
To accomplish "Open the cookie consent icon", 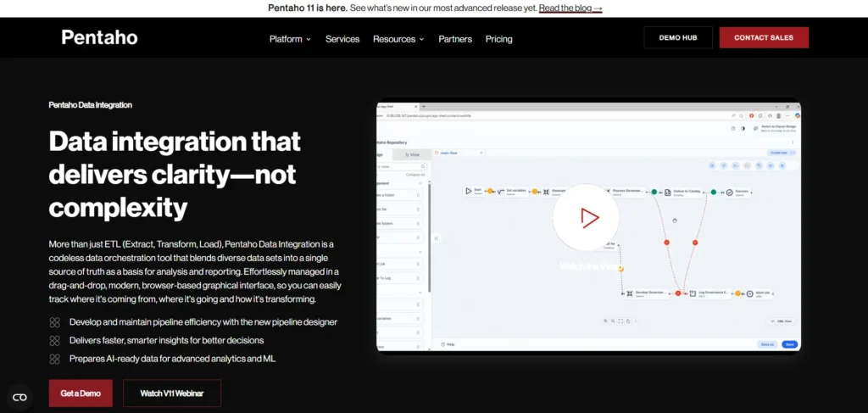I will (x=20, y=398).
